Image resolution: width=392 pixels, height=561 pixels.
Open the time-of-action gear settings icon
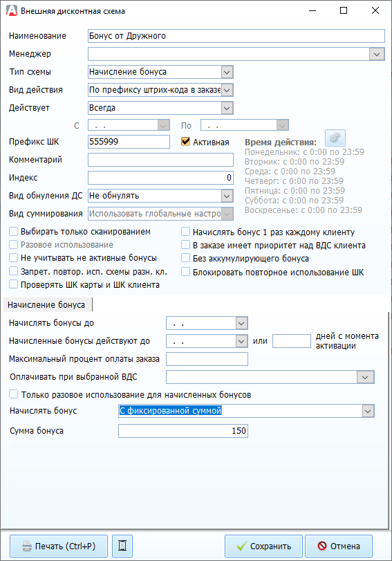tap(335, 138)
